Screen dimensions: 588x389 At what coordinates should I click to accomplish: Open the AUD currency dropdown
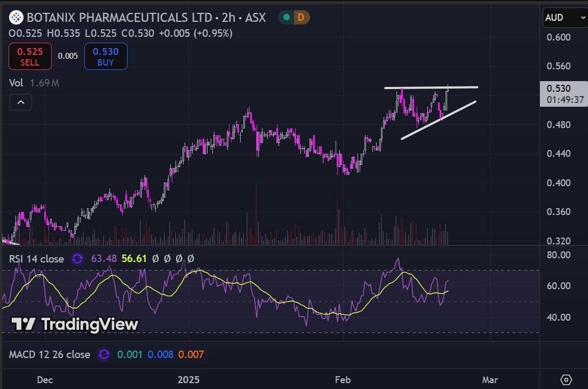click(565, 17)
